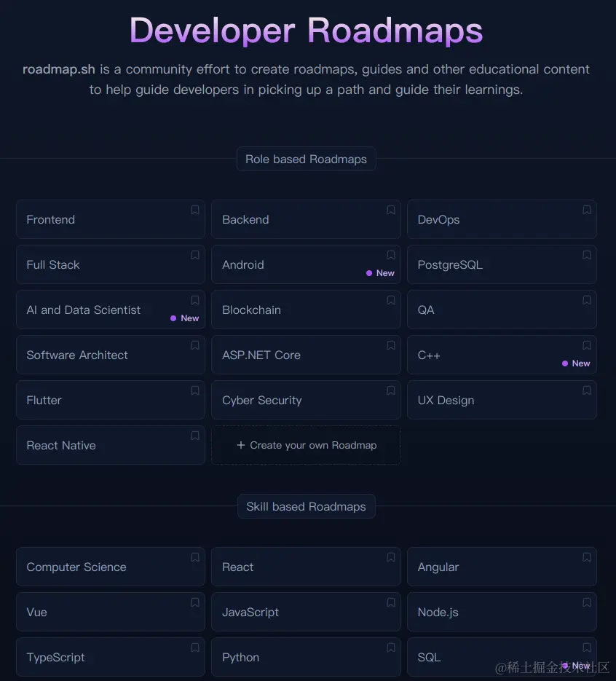Open the Computer Science roadmap
Screen dimensions: 616x681
tap(110, 567)
